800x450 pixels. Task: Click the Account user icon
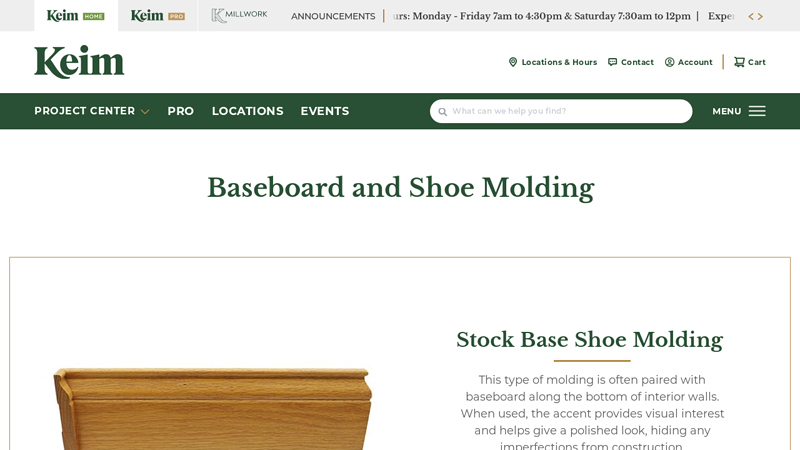pos(669,62)
